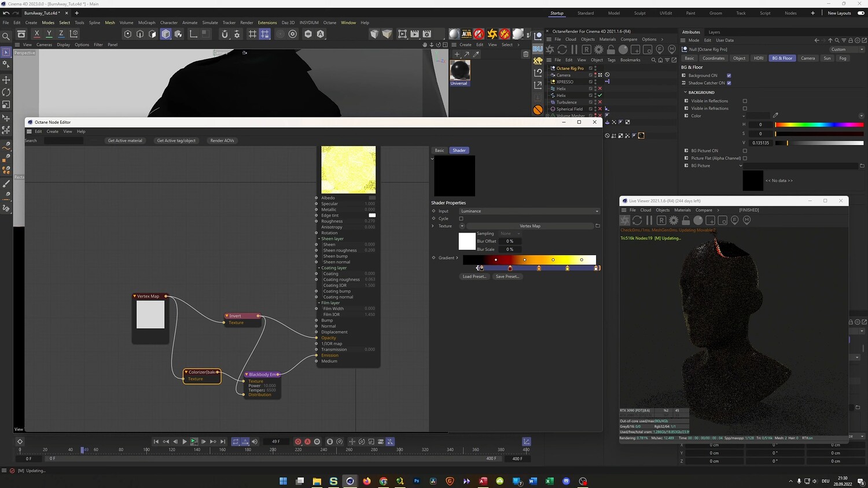The image size is (868, 488).
Task: Open Photoshop from the taskbar
Action: pos(417,481)
